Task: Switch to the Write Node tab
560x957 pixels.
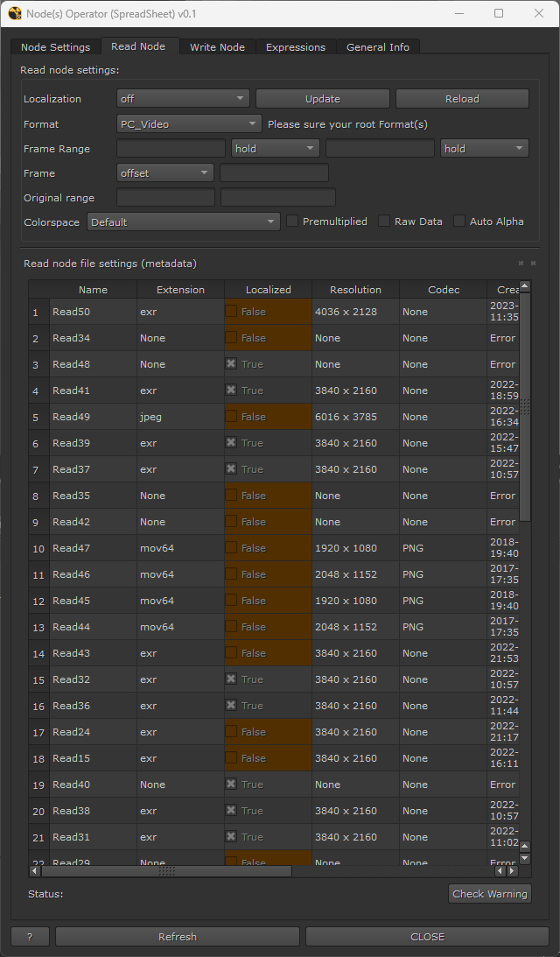Action: pos(217,47)
